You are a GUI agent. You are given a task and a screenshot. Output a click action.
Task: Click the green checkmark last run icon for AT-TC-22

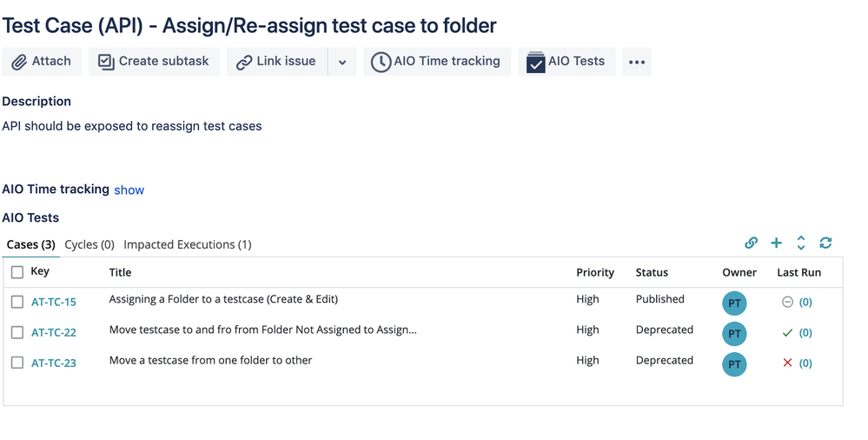[787, 332]
